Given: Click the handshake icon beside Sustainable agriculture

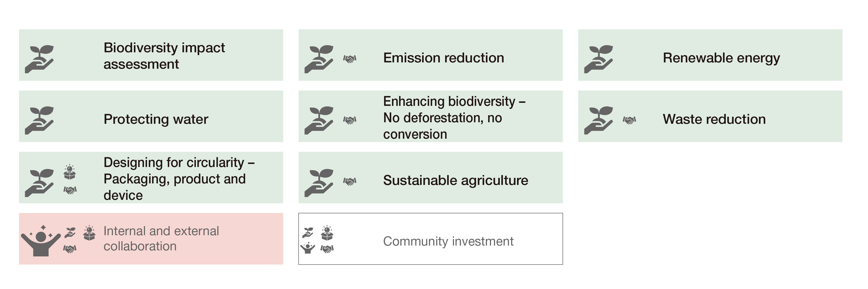Looking at the screenshot, I should tap(350, 182).
